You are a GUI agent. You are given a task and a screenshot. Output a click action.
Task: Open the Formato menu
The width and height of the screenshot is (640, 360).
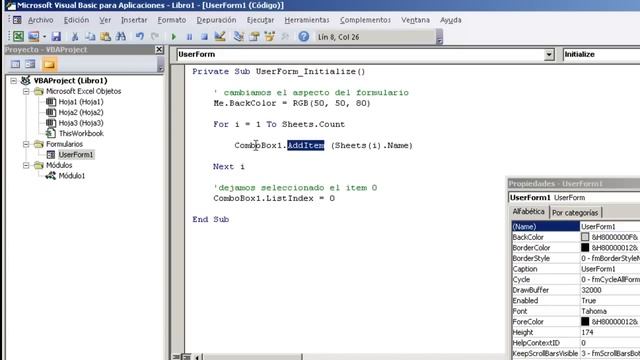171,20
